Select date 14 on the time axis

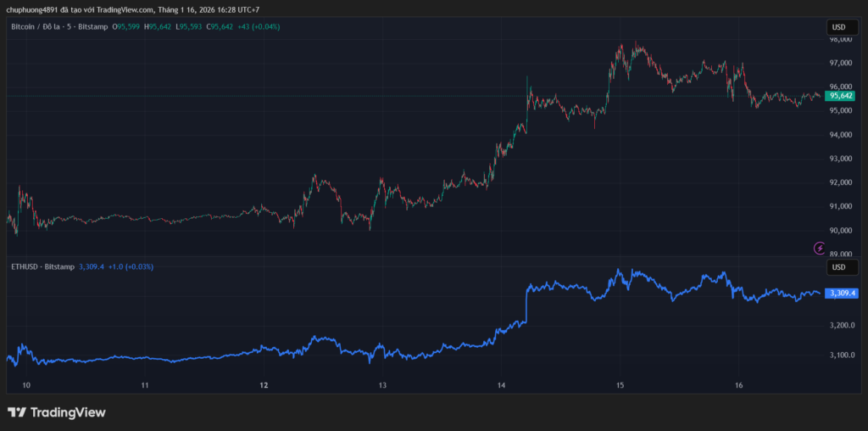(x=501, y=385)
